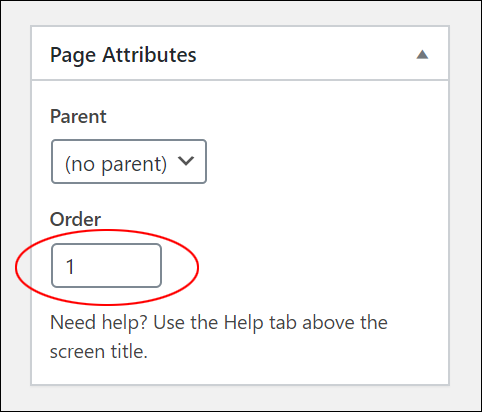Screen dimensions: 482x412
Task: Click the white space below the help text
Action: [x=240, y=373]
